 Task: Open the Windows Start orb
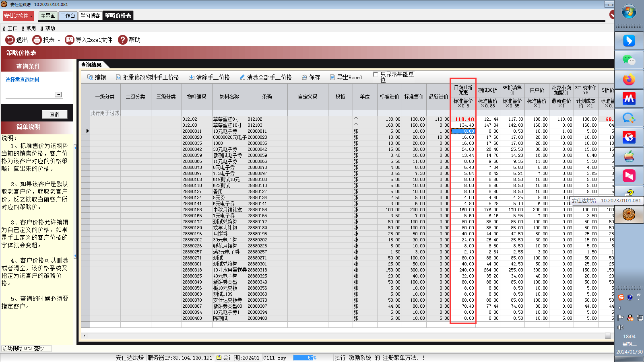629,12
